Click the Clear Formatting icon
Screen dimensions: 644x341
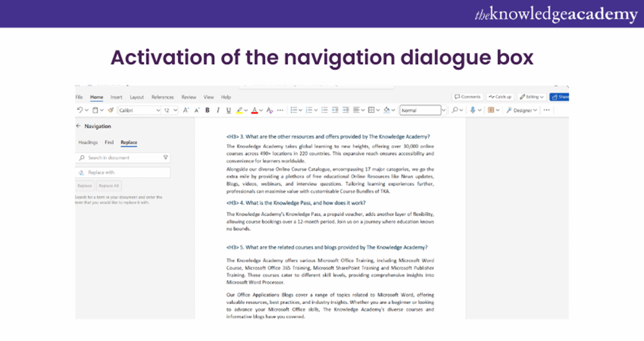pyautogui.click(x=269, y=110)
